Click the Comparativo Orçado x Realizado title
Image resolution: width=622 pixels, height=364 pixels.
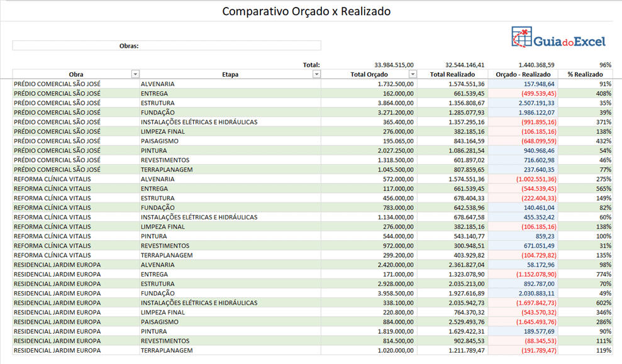(306, 11)
